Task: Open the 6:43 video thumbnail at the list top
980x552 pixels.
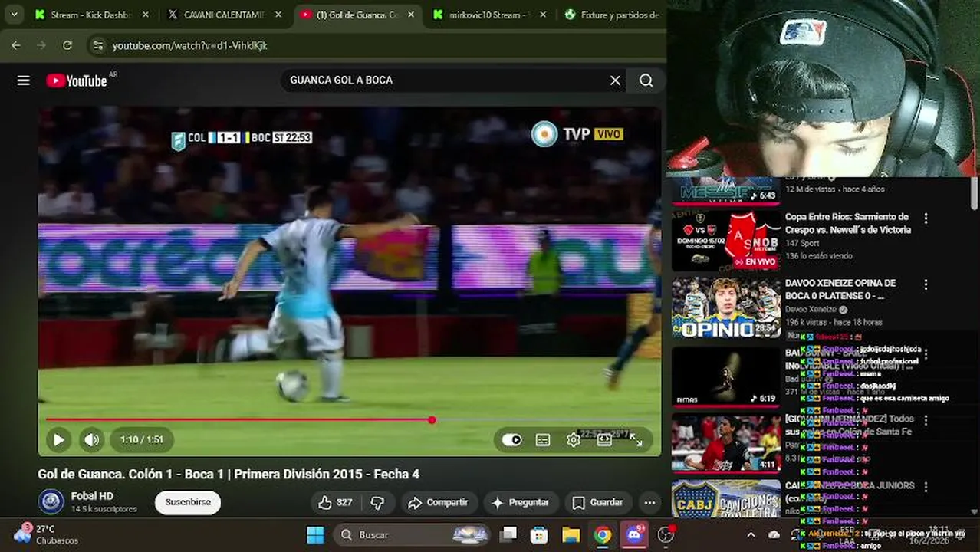Action: coord(726,191)
